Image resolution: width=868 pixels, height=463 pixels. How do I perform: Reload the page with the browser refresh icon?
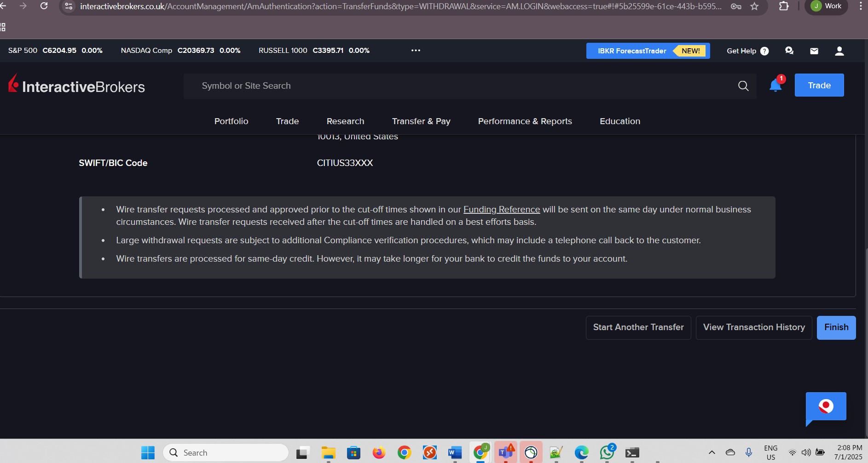44,6
